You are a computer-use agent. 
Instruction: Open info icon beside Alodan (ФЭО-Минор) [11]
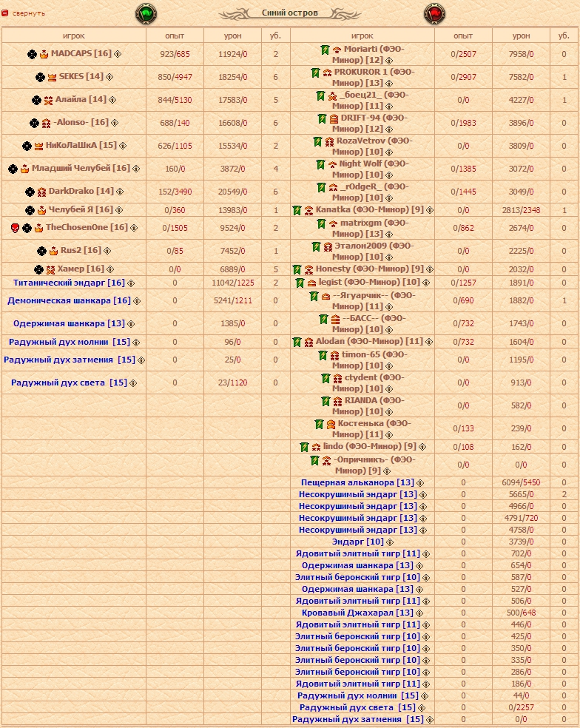click(429, 343)
